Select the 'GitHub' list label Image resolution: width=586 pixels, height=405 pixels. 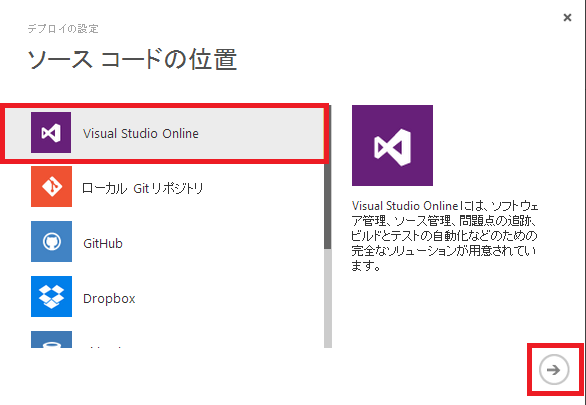(x=103, y=244)
